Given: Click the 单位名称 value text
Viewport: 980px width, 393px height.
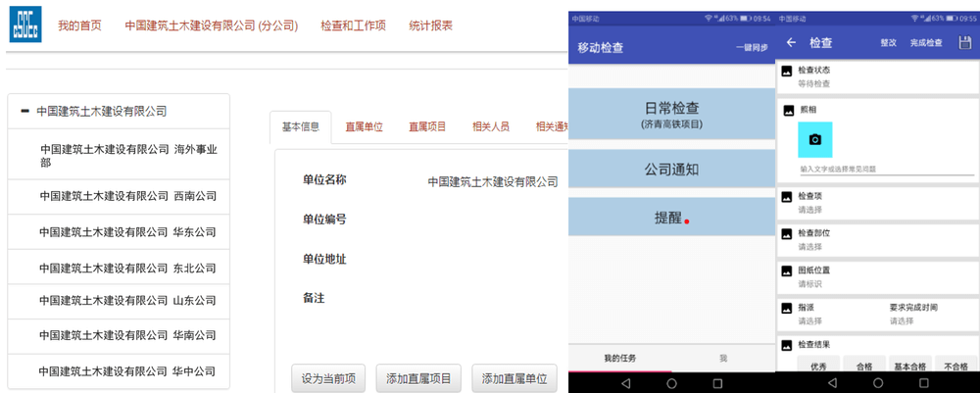Looking at the screenshot, I should tap(493, 182).
